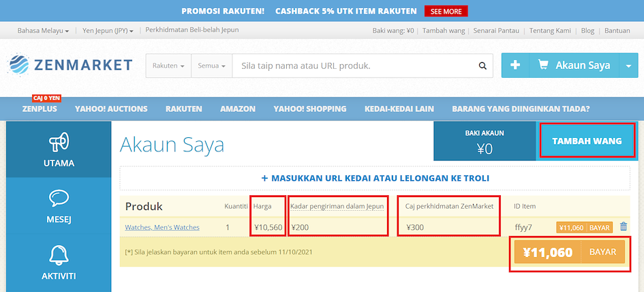Go to KEDAI-KEDAI LAIN tab
Image resolution: width=644 pixels, height=292 pixels.
tap(399, 109)
